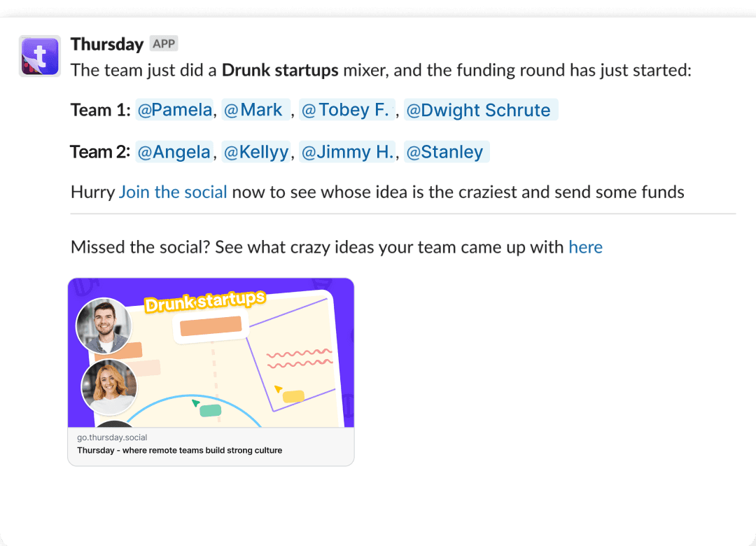Open @Pamela's profile mention in Team 1
756x546 pixels.
(174, 109)
